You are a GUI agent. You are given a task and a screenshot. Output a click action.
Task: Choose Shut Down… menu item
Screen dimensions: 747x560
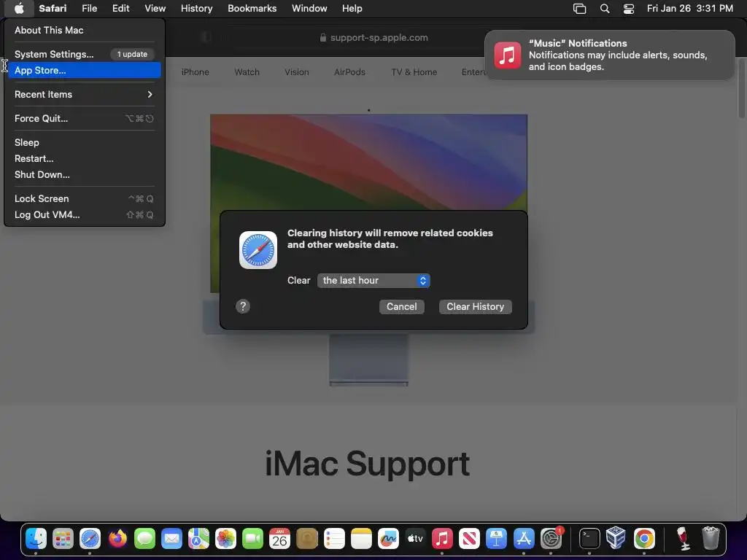(84, 174)
